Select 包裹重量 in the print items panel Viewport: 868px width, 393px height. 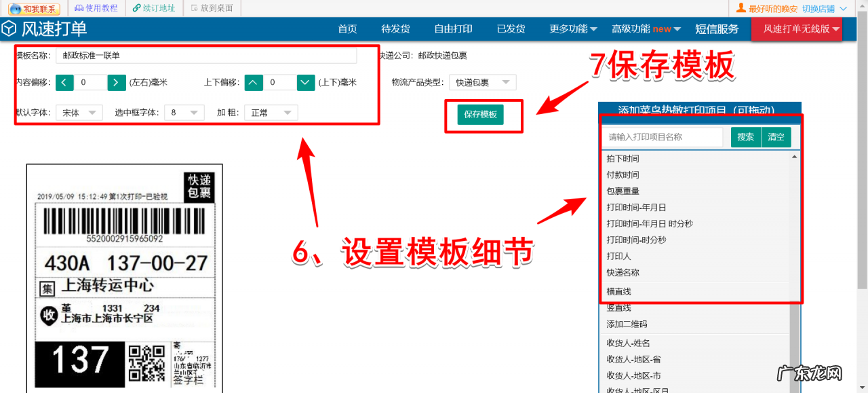624,191
